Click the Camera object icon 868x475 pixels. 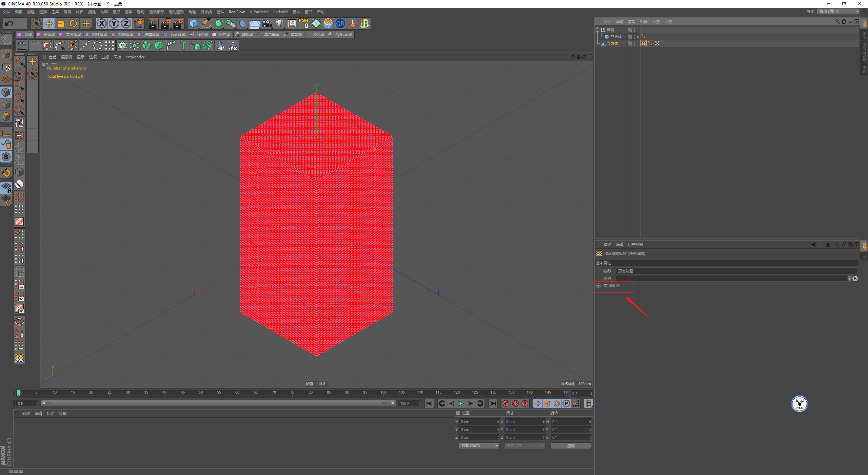click(267, 23)
